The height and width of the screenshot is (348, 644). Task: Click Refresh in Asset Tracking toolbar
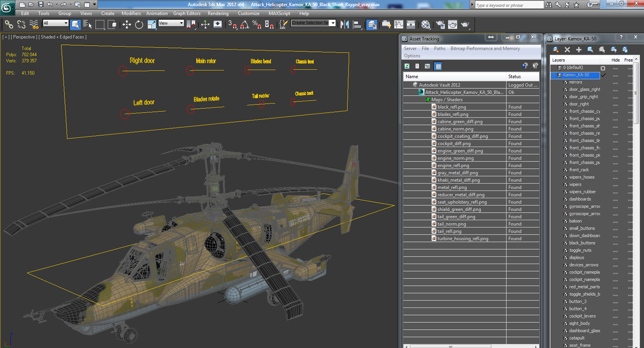click(x=407, y=66)
